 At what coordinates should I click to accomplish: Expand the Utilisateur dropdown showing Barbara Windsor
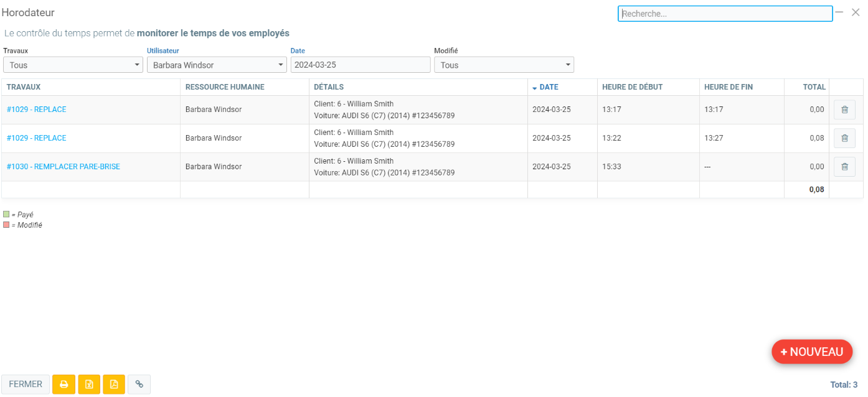click(217, 65)
